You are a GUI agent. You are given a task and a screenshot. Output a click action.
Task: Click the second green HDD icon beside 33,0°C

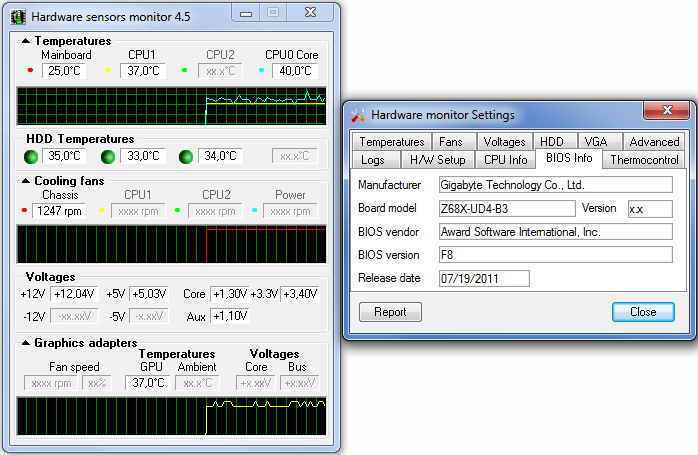[x=109, y=156]
